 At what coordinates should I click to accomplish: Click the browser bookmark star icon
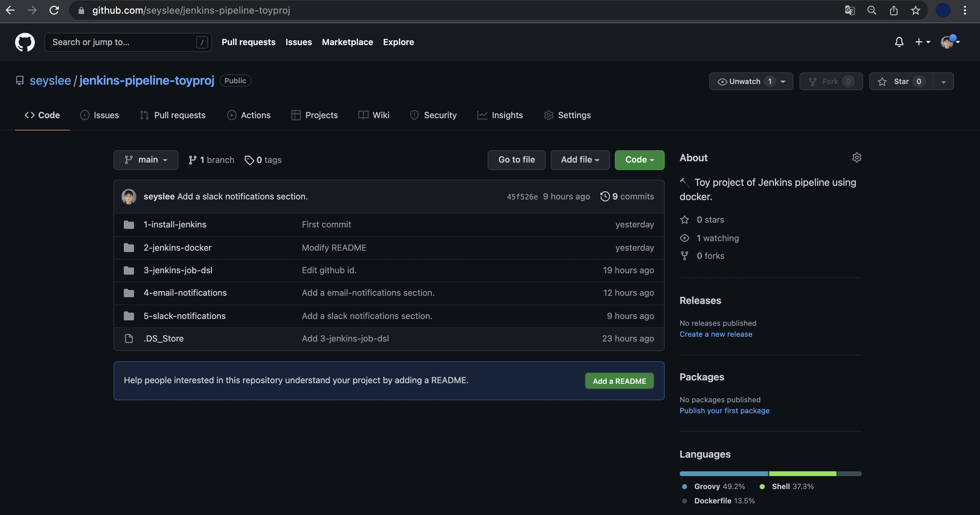[x=915, y=10]
